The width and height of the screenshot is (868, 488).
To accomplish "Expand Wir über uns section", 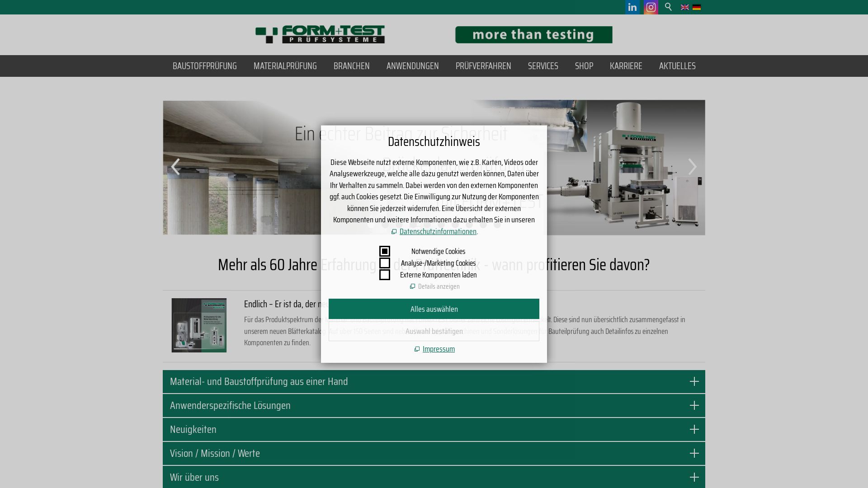I will pyautogui.click(x=694, y=477).
